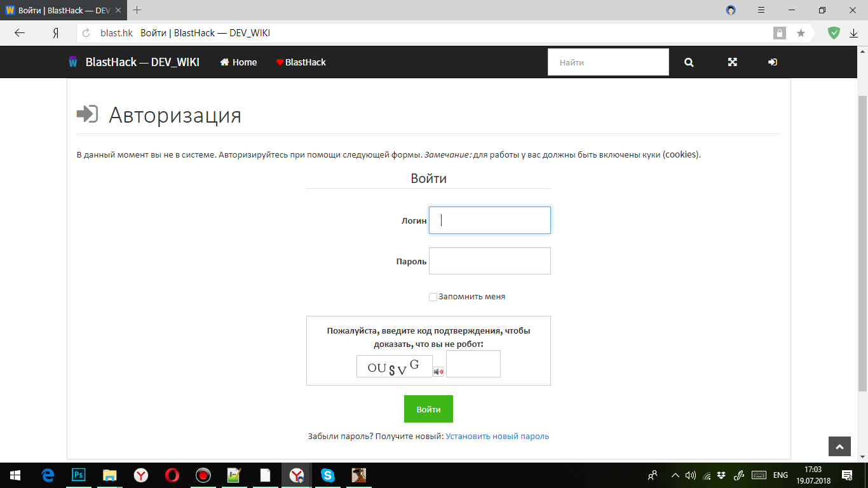Switch input language ENG indicator
Image resolution: width=868 pixels, height=488 pixels.
pos(780,475)
